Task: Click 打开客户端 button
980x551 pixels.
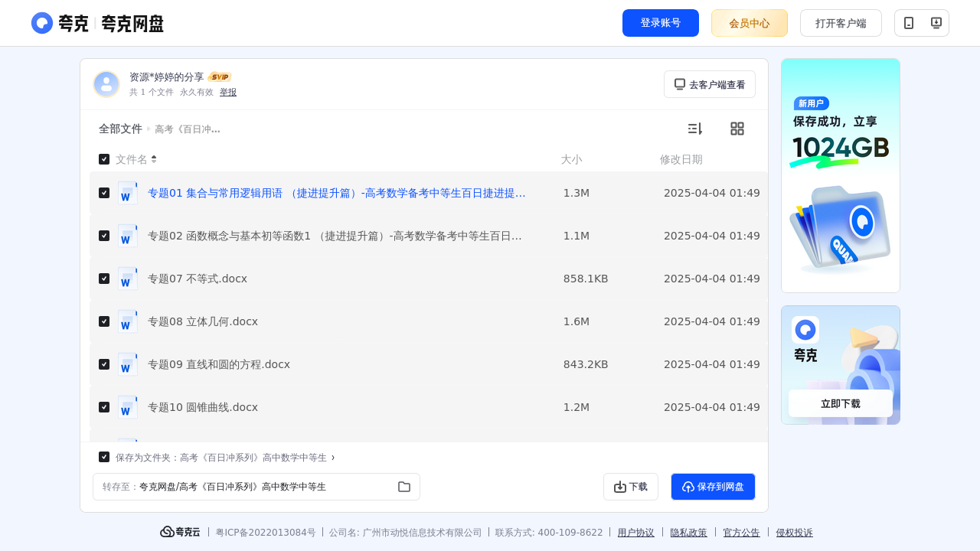Action: (841, 23)
